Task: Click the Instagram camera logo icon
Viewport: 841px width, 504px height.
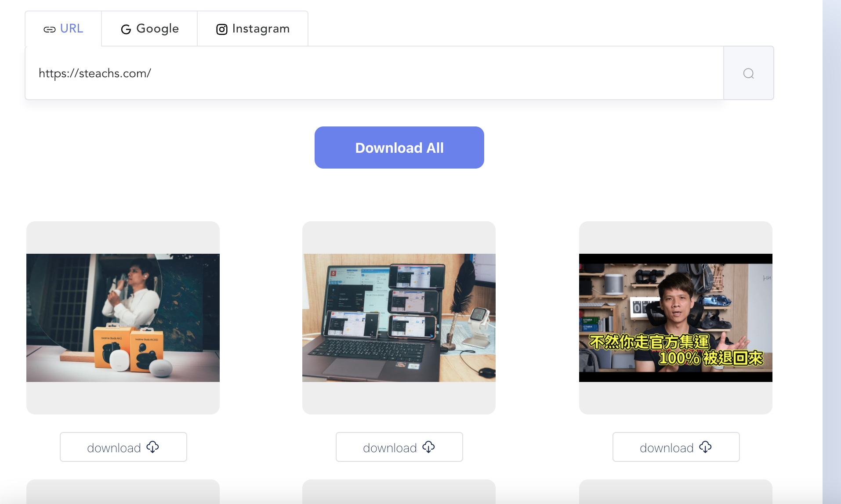Action: [221, 29]
